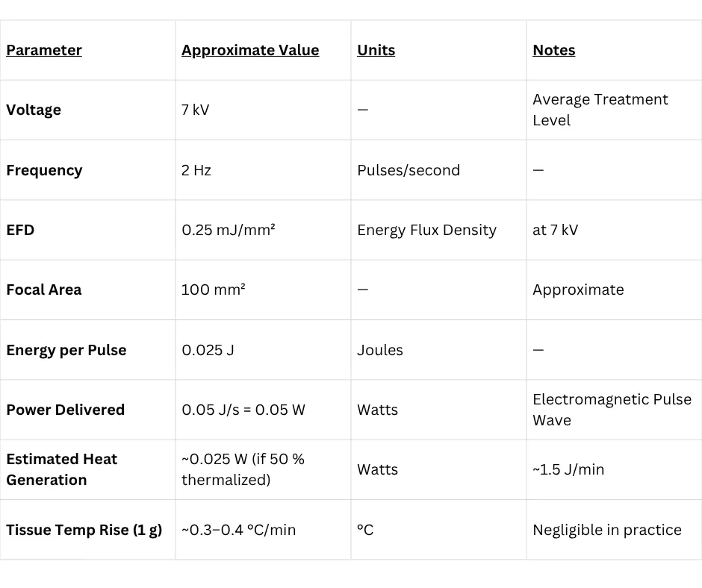The width and height of the screenshot is (702, 588).
Task: Select the Voltage row label
Action: 34,110
